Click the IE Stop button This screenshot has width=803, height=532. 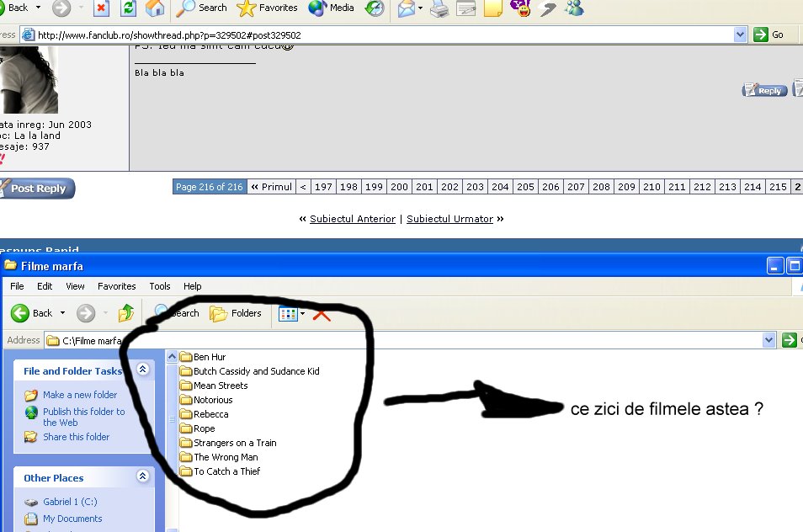(101, 8)
